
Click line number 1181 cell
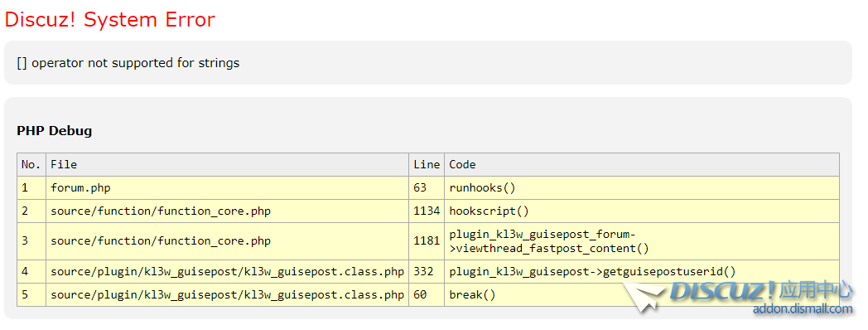coord(427,241)
